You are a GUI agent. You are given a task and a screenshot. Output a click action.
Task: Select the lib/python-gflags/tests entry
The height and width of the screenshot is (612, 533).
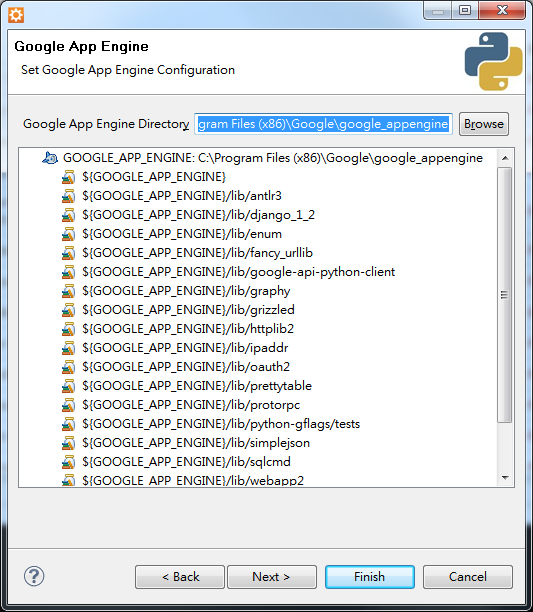(x=221, y=424)
